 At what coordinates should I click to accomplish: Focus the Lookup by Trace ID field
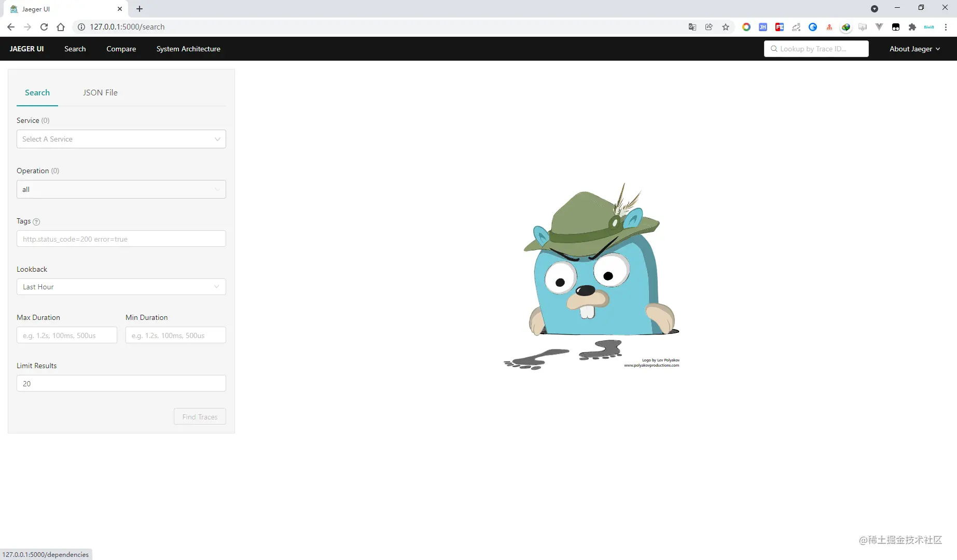click(x=816, y=49)
